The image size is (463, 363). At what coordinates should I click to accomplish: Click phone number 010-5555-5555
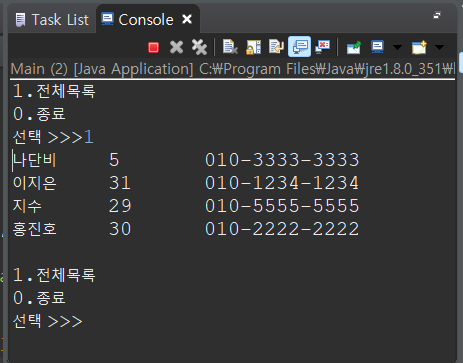282,206
